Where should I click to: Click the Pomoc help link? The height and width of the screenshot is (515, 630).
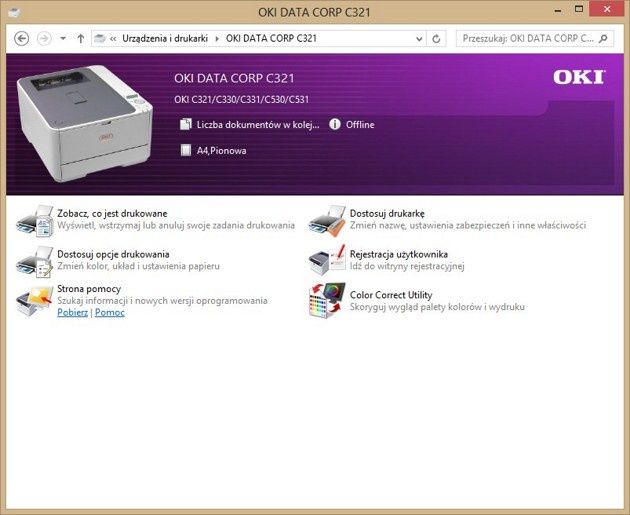(x=110, y=312)
